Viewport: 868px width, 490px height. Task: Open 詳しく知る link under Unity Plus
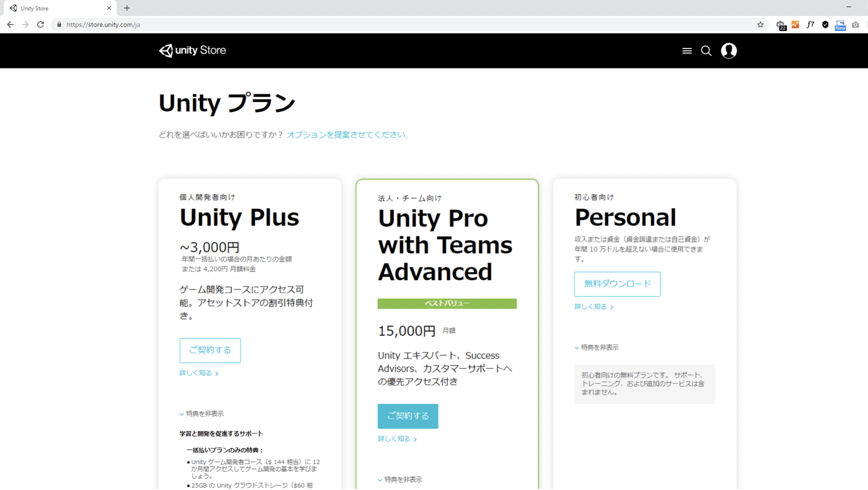[x=199, y=373]
